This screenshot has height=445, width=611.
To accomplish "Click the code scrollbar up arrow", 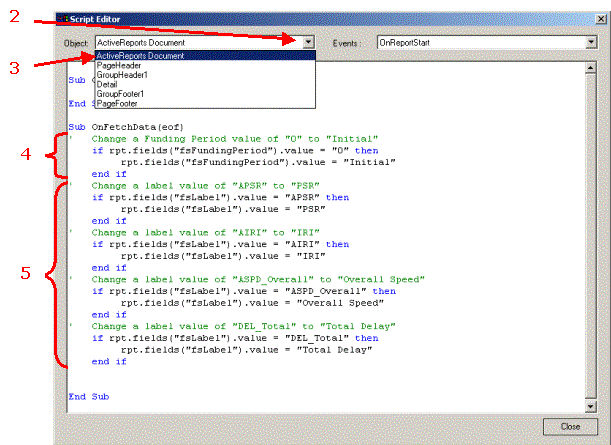I will coord(591,68).
